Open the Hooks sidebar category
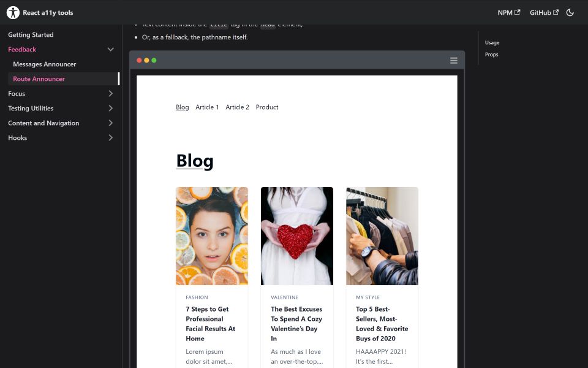The image size is (588, 368). pos(18,138)
